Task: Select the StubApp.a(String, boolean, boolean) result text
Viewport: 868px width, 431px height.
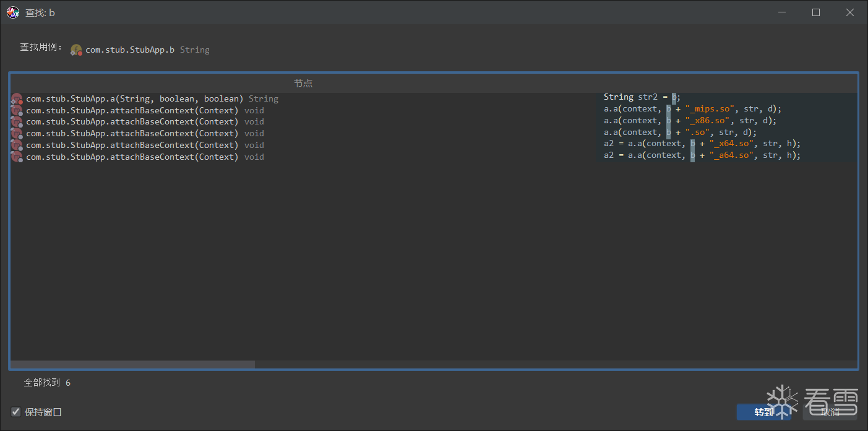Action: click(x=152, y=99)
